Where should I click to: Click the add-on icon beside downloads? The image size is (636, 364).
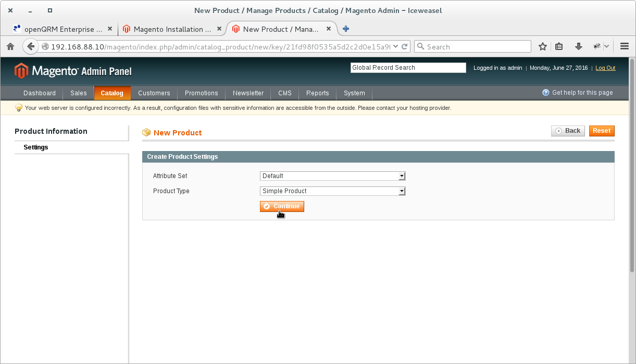597,46
